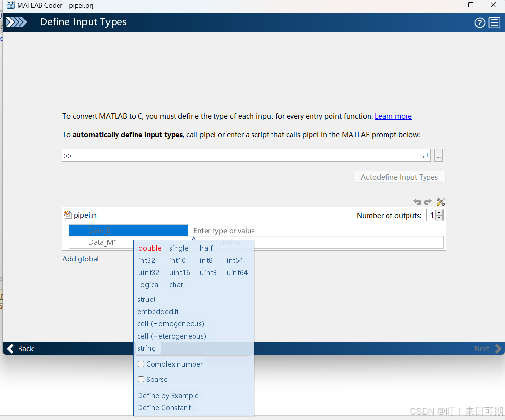Open the tools wrench icon above pipei.m
This screenshot has height=420, width=505.
440,202
